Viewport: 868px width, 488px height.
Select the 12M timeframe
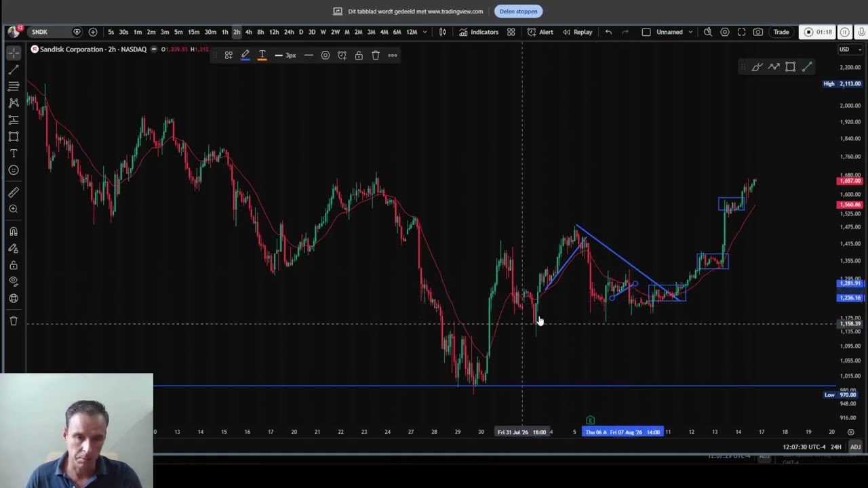point(412,32)
